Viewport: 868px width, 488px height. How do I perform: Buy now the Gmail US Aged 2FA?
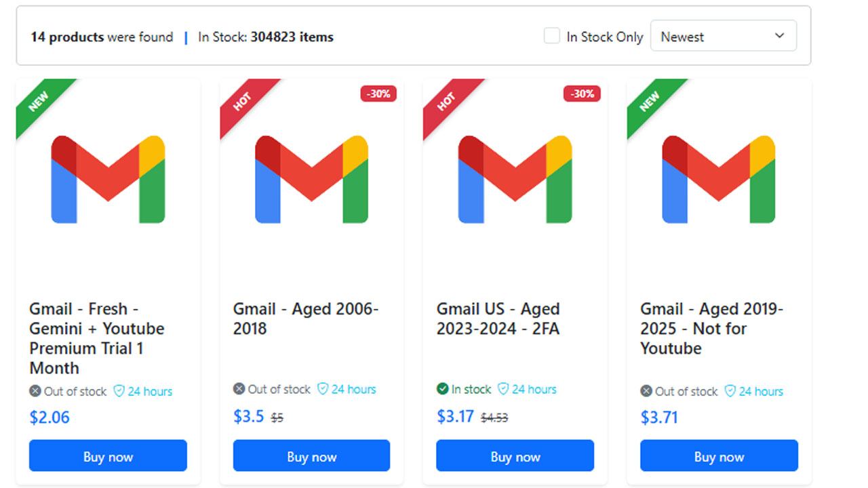(x=515, y=456)
